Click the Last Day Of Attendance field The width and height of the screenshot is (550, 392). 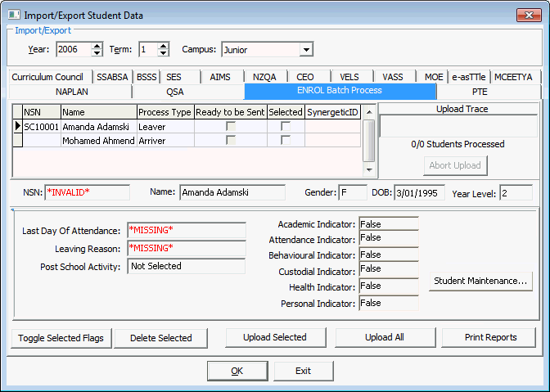point(187,230)
